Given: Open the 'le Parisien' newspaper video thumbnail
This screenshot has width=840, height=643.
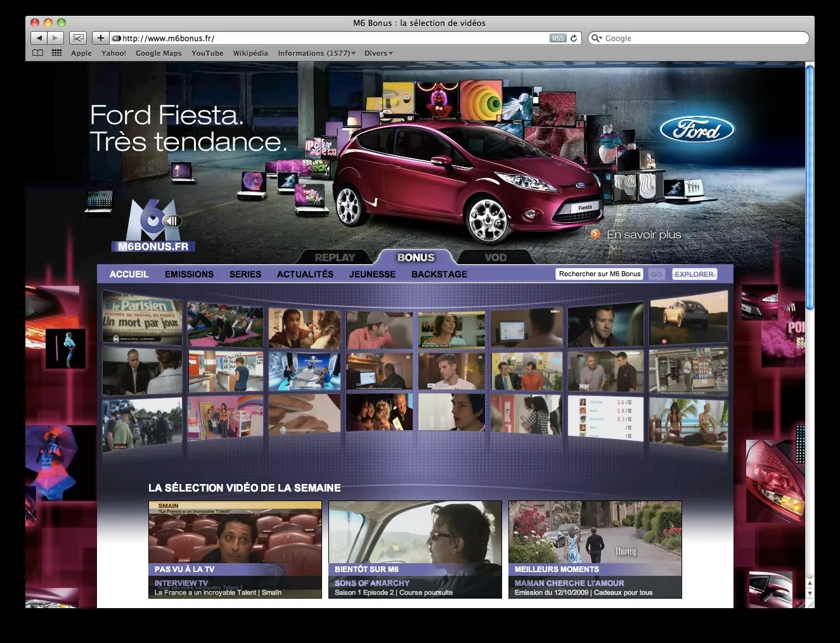Looking at the screenshot, I should coord(142,318).
